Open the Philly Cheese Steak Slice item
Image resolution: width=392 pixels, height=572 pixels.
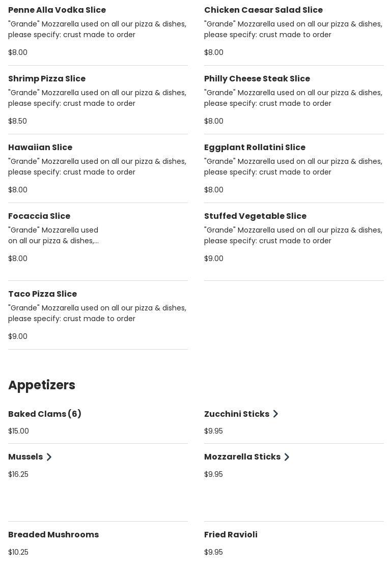pyautogui.click(x=257, y=79)
